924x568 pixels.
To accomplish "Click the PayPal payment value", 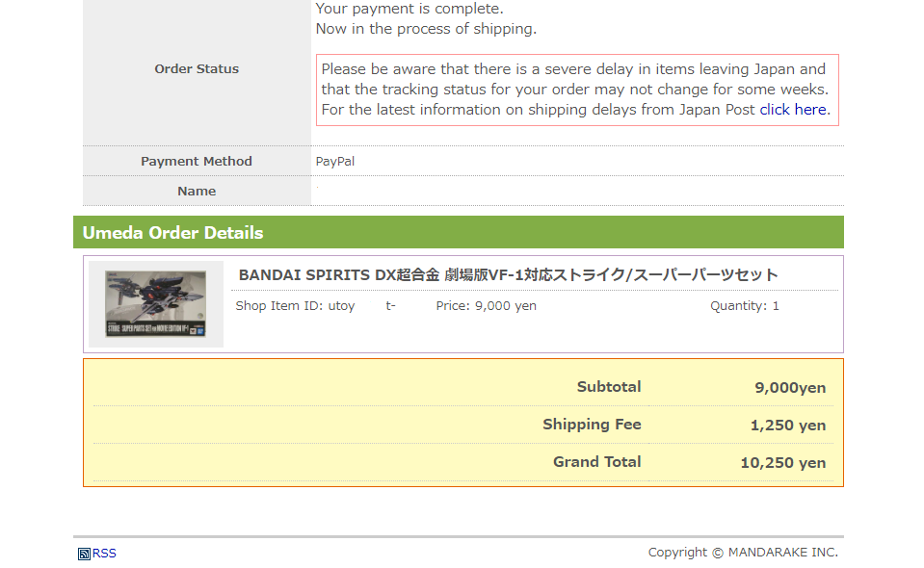I will click(x=335, y=162).
